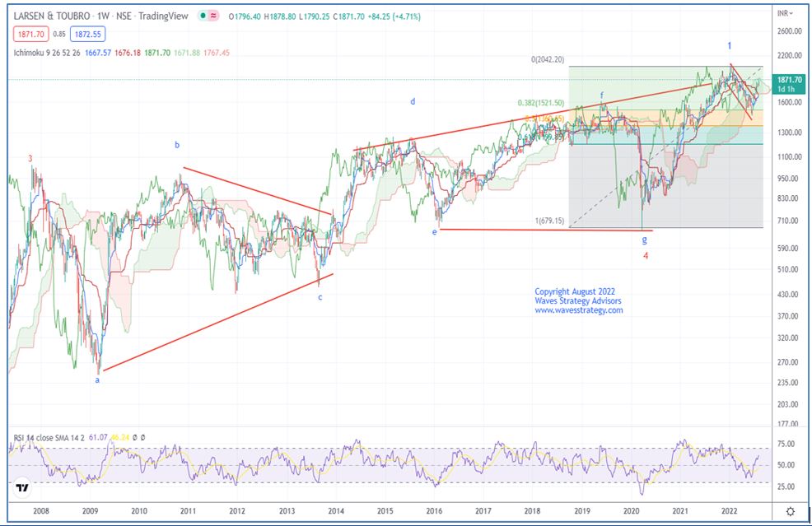
Task: Click the red wave label '4'
Action: coord(646,255)
